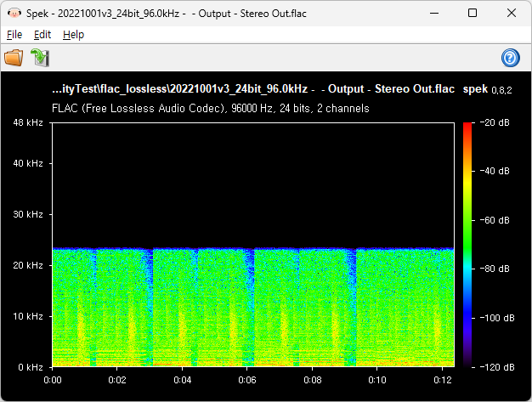Click the FLAC codec info line
Viewport: 532px width, 402px height.
[x=211, y=108]
